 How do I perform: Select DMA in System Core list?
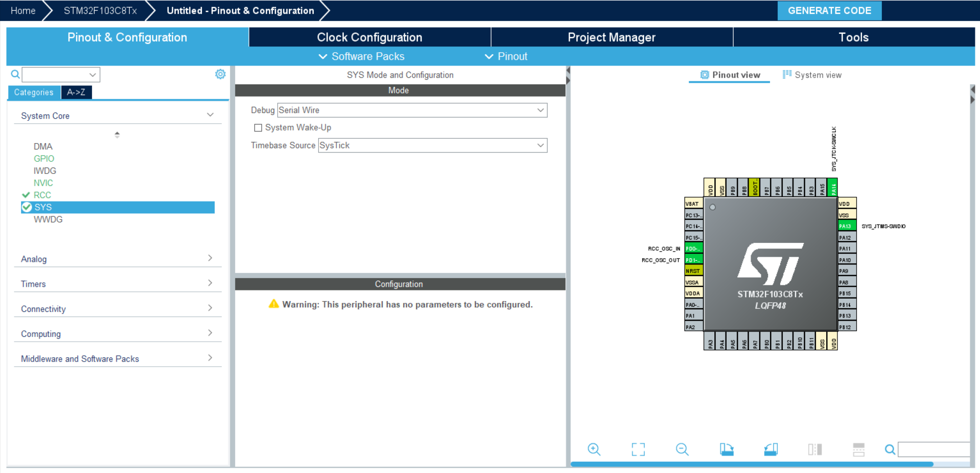pyautogui.click(x=43, y=146)
